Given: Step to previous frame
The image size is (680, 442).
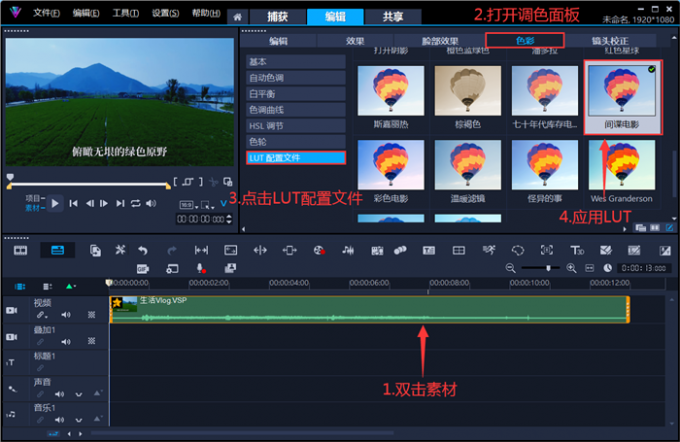Looking at the screenshot, I should (90, 203).
